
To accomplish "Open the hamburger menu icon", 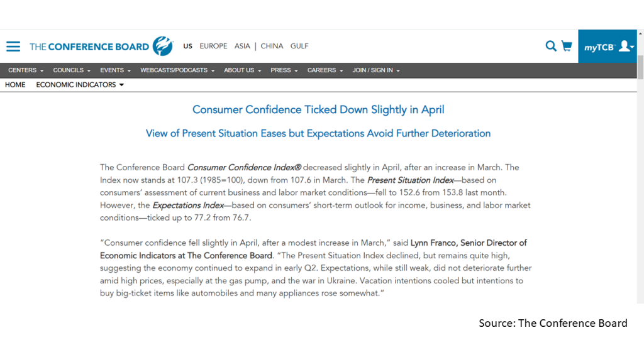I will click(13, 47).
